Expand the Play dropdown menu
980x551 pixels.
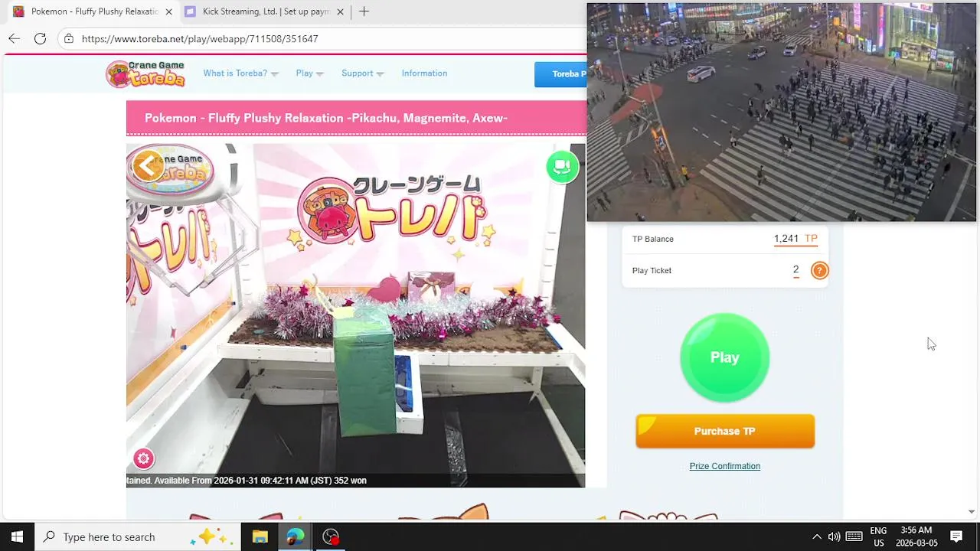click(309, 73)
